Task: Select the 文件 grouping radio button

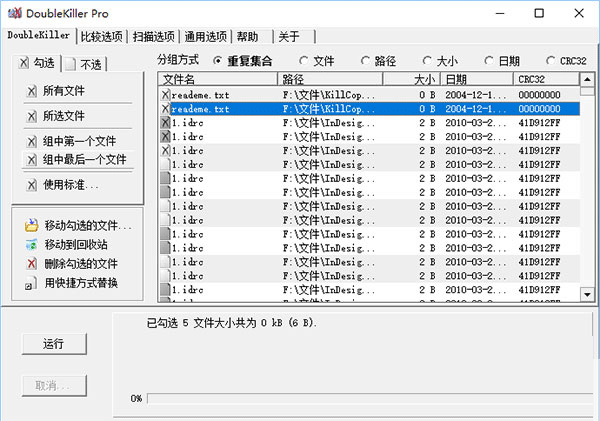Action: coord(303,61)
